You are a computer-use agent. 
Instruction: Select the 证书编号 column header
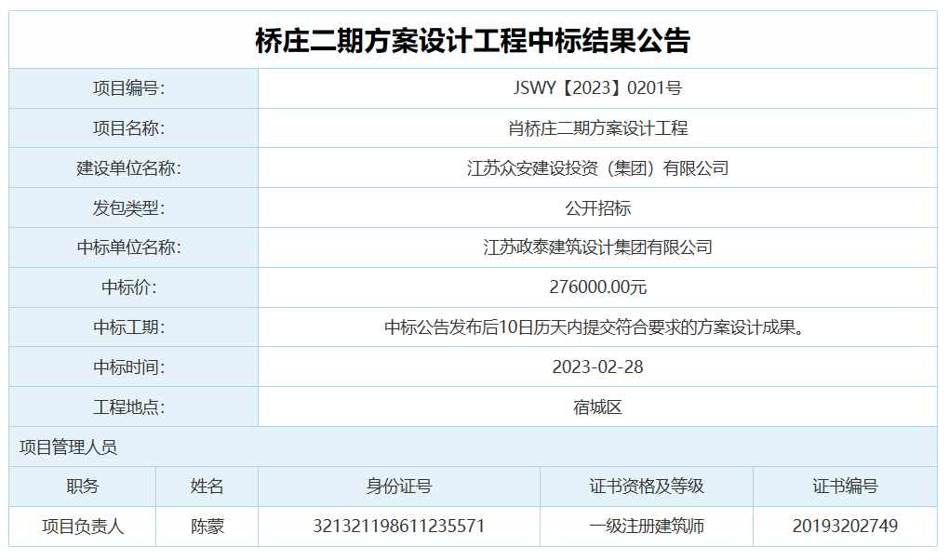tap(845, 487)
